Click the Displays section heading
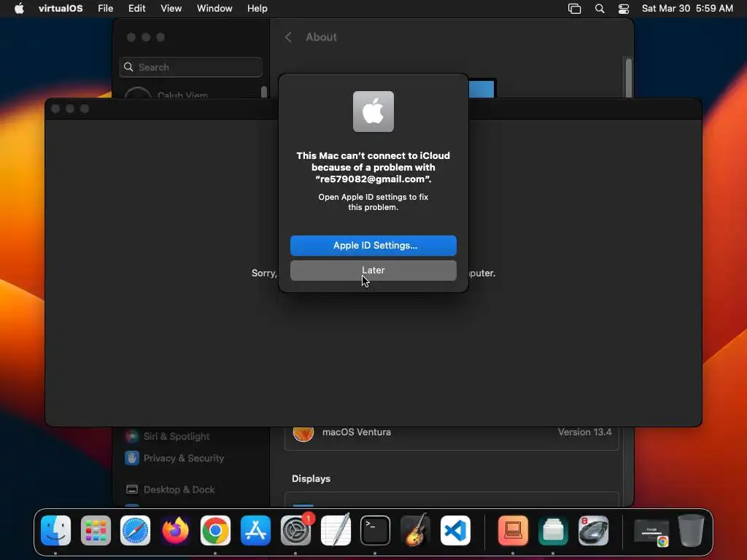The width and height of the screenshot is (747, 560). point(311,478)
